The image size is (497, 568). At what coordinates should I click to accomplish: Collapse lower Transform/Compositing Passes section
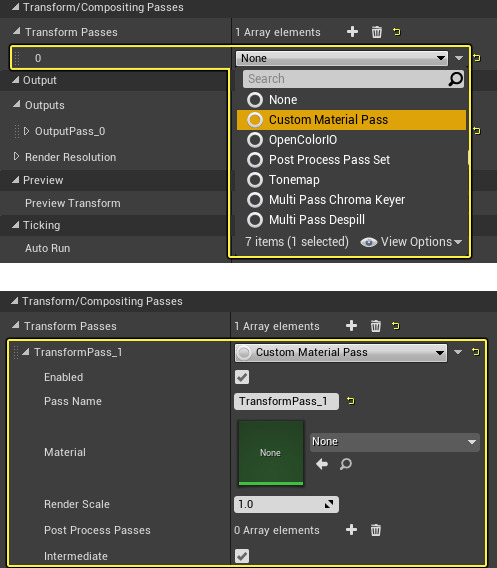click(14, 300)
